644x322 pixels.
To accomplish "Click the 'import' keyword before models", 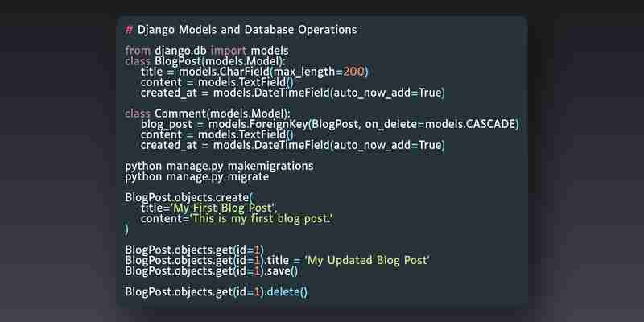I will click(x=229, y=51).
